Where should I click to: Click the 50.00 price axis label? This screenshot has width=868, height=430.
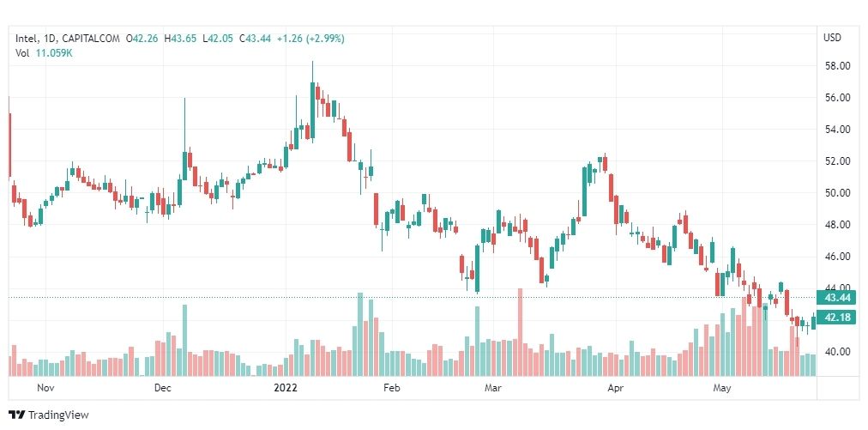coord(837,193)
